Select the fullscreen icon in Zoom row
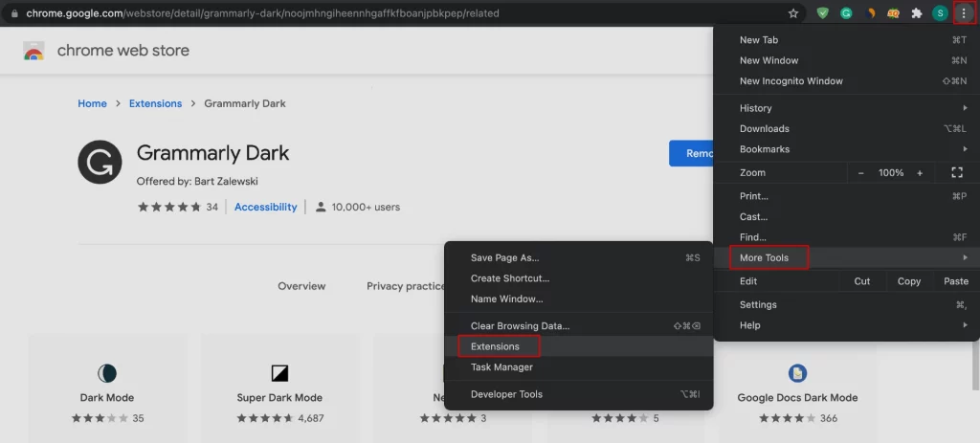 tap(956, 172)
